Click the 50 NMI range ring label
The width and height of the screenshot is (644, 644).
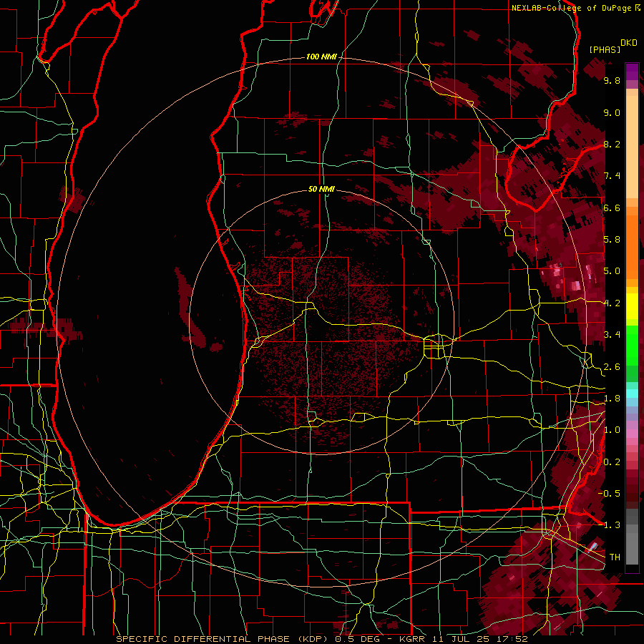321,189
